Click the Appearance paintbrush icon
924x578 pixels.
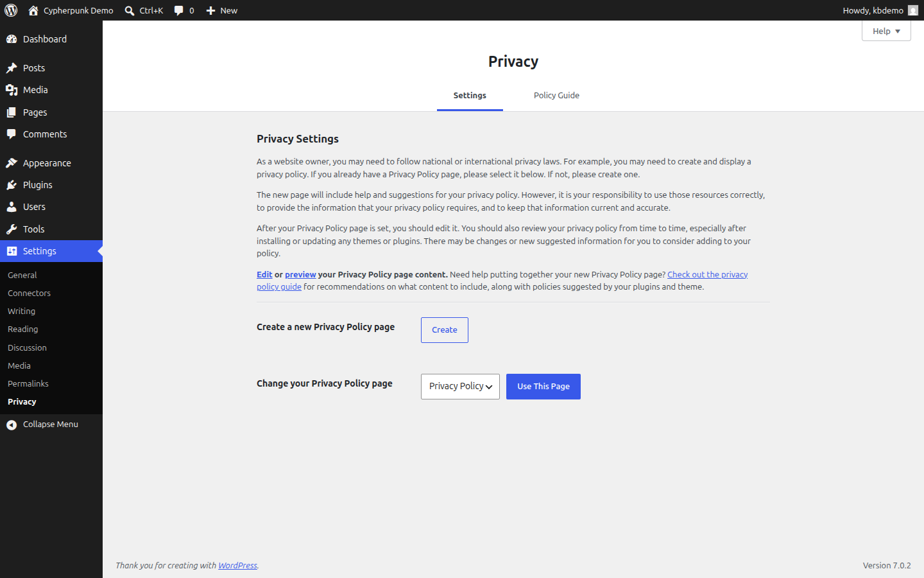[x=12, y=163]
